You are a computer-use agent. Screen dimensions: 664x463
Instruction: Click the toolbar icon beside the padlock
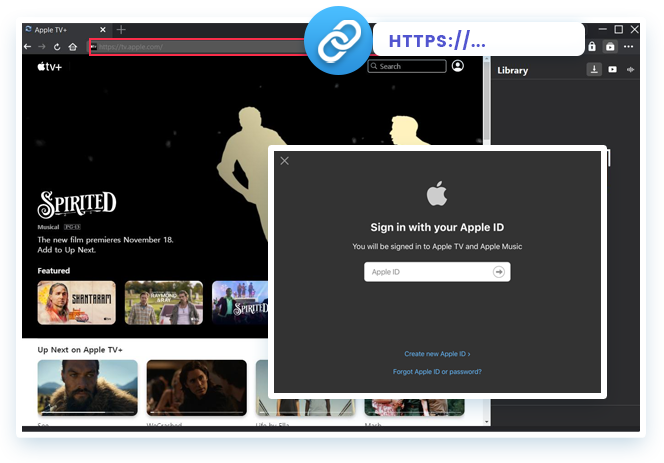coord(610,47)
